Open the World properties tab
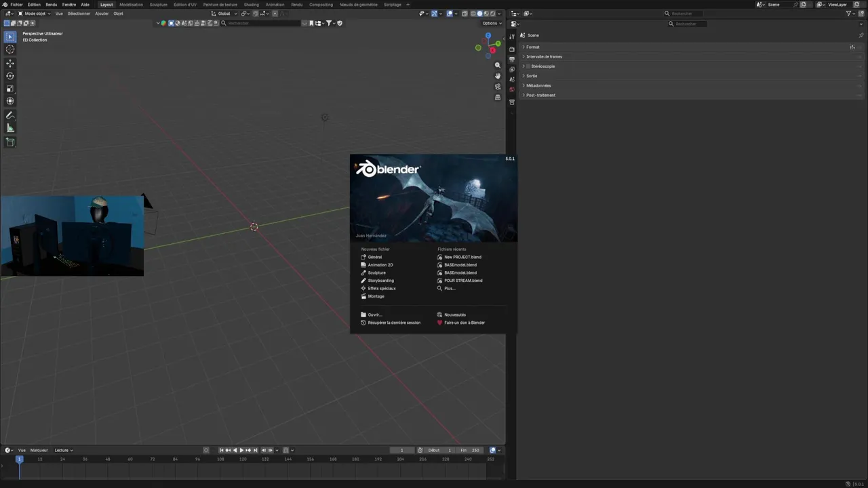Image resolution: width=868 pixels, height=488 pixels. [x=512, y=89]
